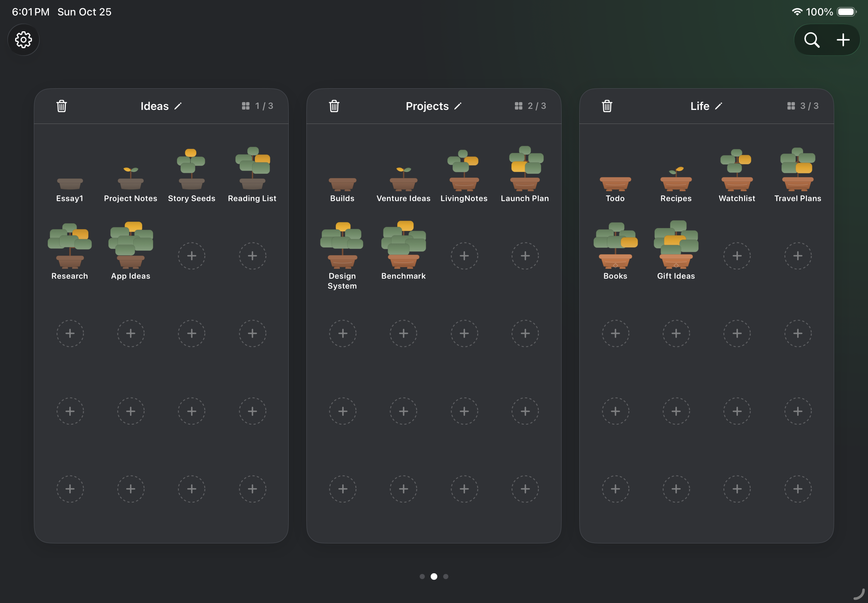
Task: Open the Project Notes sprout
Action: 131,178
